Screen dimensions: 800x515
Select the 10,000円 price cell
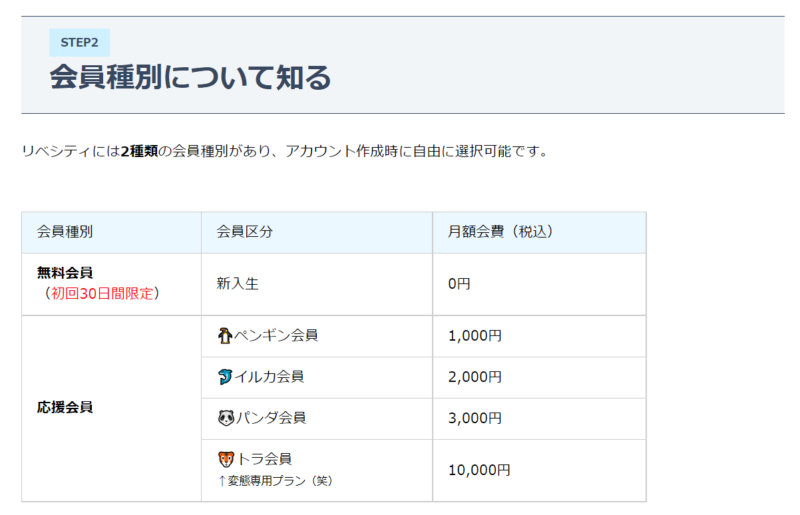[479, 470]
